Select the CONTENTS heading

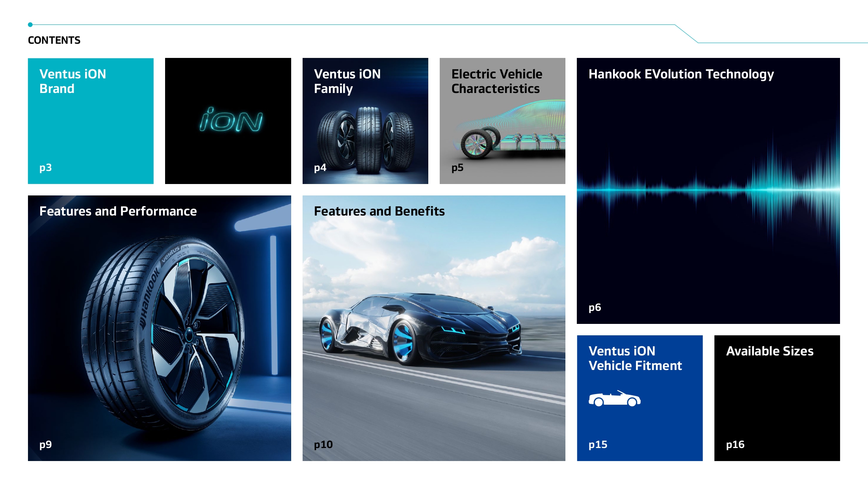coord(54,40)
